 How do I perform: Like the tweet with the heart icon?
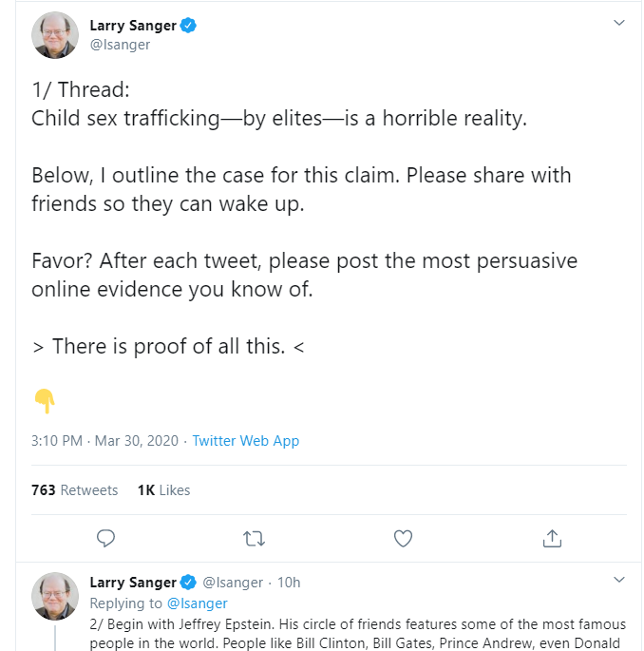(403, 538)
